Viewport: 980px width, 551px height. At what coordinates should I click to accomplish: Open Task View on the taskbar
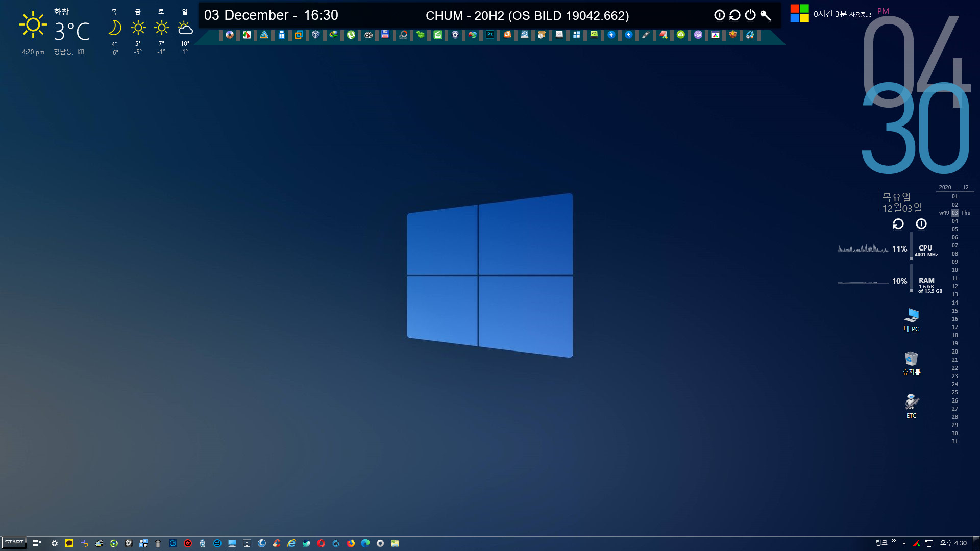click(37, 543)
